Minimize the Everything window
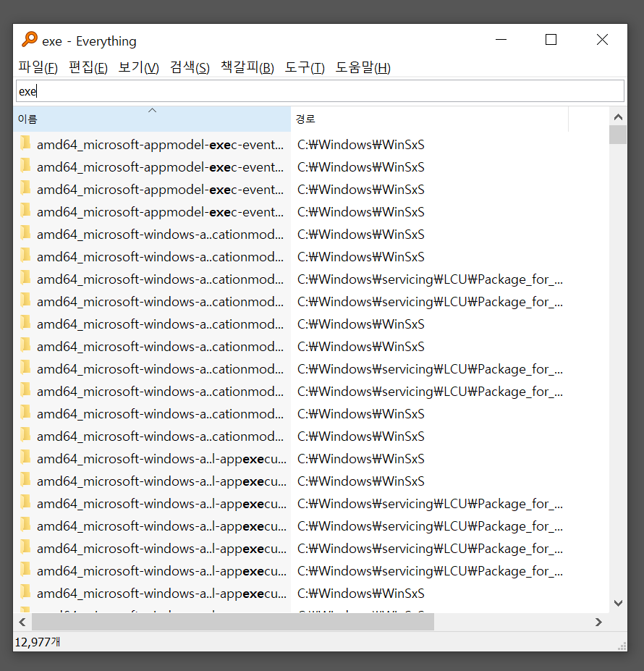 pos(501,40)
